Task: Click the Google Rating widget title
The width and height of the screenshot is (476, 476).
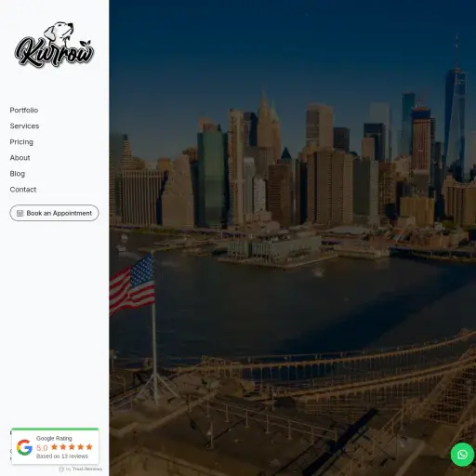Action: [x=54, y=438]
